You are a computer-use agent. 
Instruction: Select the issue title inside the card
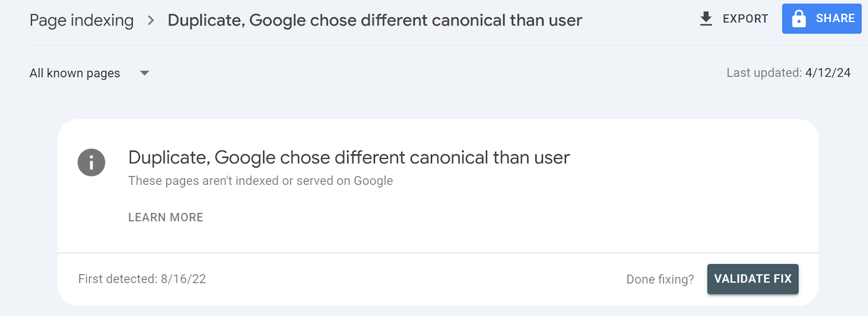coord(349,157)
